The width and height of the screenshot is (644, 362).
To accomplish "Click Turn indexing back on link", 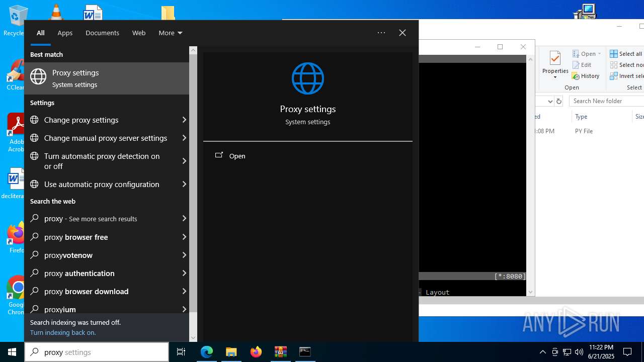I will 63,332.
